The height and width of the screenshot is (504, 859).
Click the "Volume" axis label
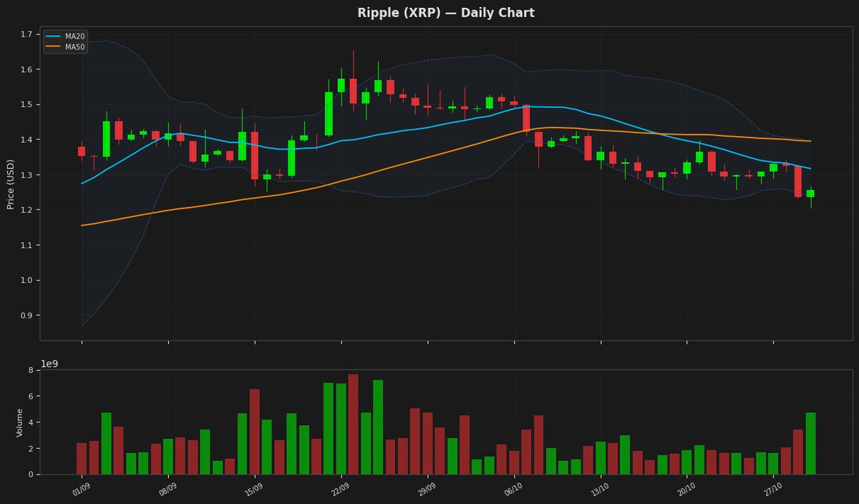tap(20, 422)
